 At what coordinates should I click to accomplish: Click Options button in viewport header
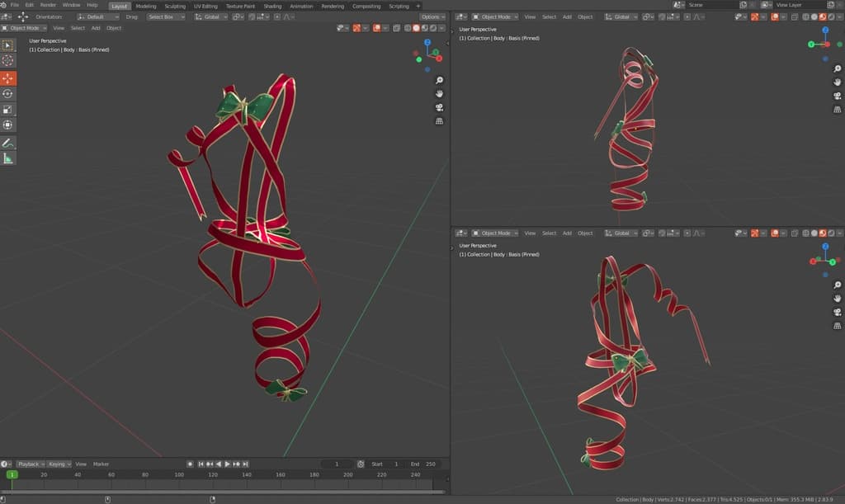coord(432,16)
